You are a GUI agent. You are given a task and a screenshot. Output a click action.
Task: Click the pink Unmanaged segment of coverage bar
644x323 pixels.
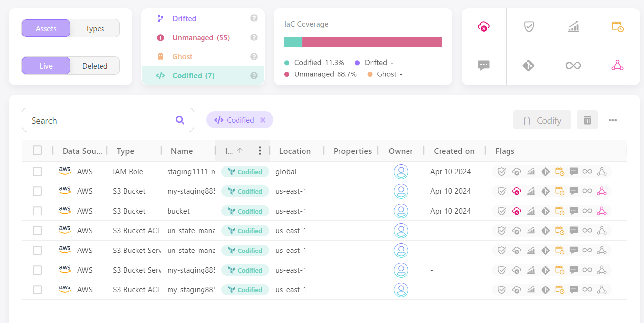point(372,42)
